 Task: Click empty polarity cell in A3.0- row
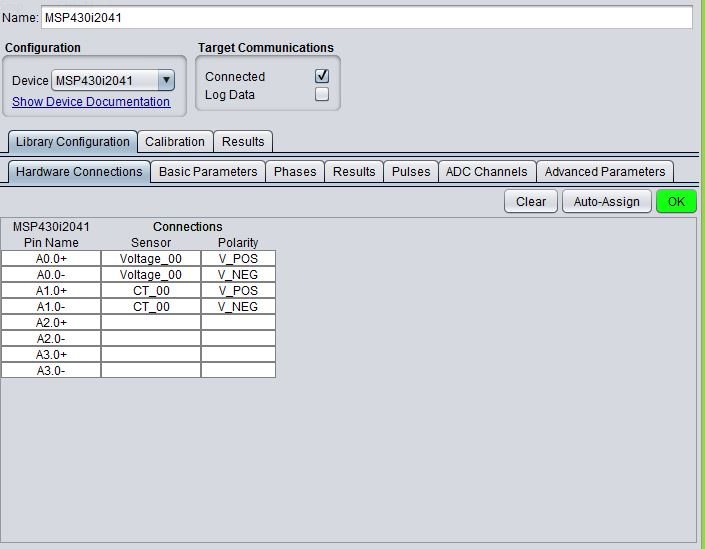[238, 370]
